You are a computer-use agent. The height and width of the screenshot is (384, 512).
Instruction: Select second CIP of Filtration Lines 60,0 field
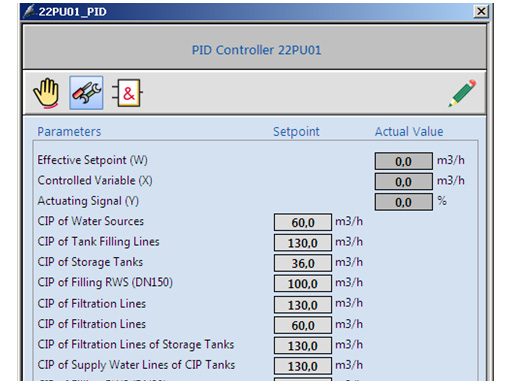click(303, 325)
